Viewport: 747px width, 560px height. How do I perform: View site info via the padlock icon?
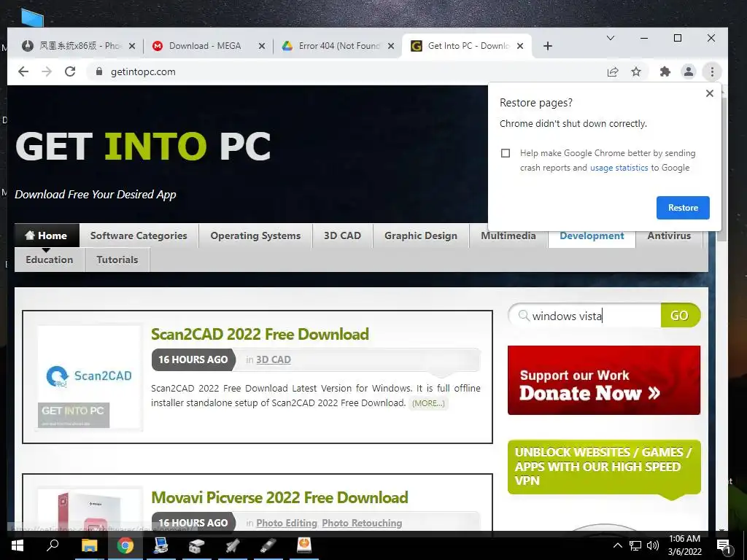tap(99, 71)
